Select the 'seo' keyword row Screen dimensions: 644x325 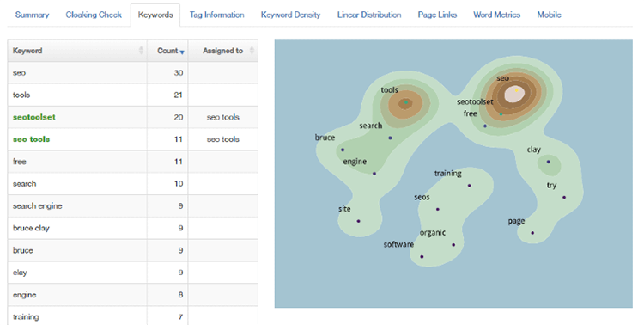click(132, 73)
